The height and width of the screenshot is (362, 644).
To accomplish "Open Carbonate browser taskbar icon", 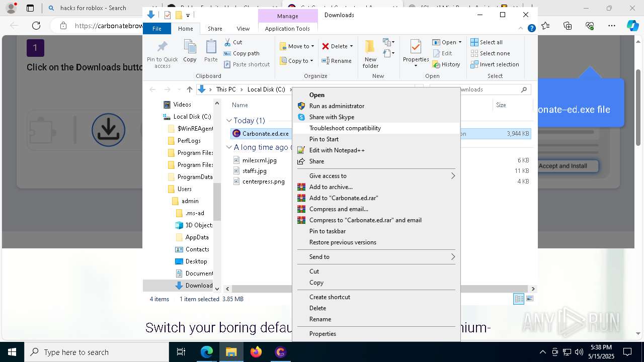I will pyautogui.click(x=280, y=352).
